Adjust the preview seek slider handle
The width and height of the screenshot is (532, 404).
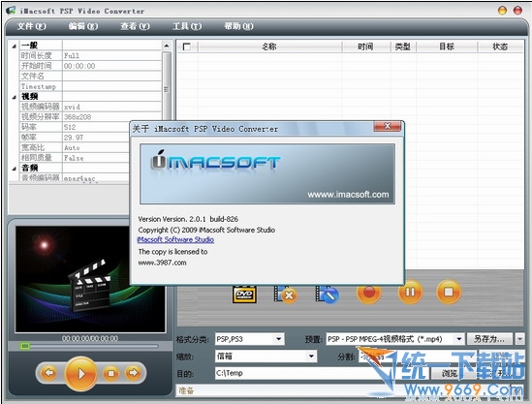click(25, 346)
